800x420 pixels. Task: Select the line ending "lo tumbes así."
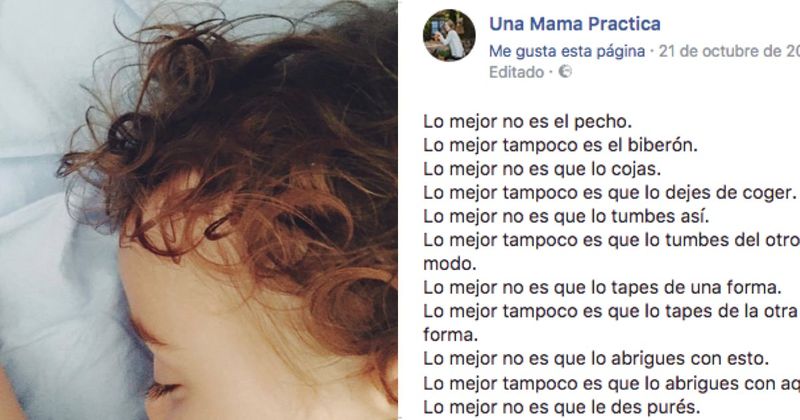pyautogui.click(x=566, y=216)
